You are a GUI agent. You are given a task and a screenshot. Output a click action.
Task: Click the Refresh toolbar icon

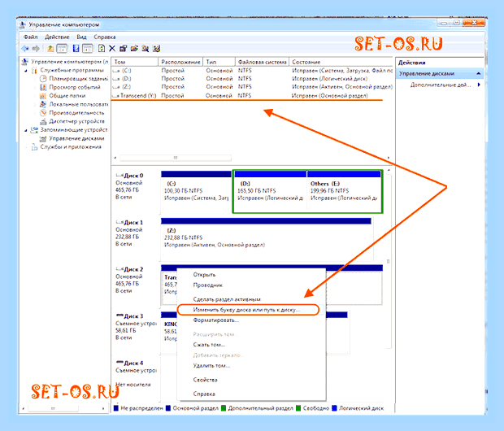pos(102,49)
